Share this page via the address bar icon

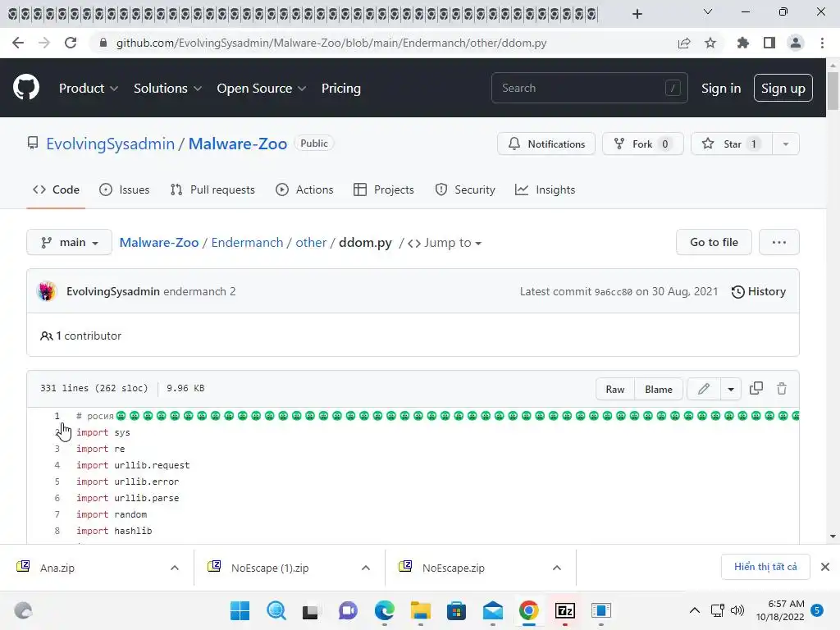(683, 43)
